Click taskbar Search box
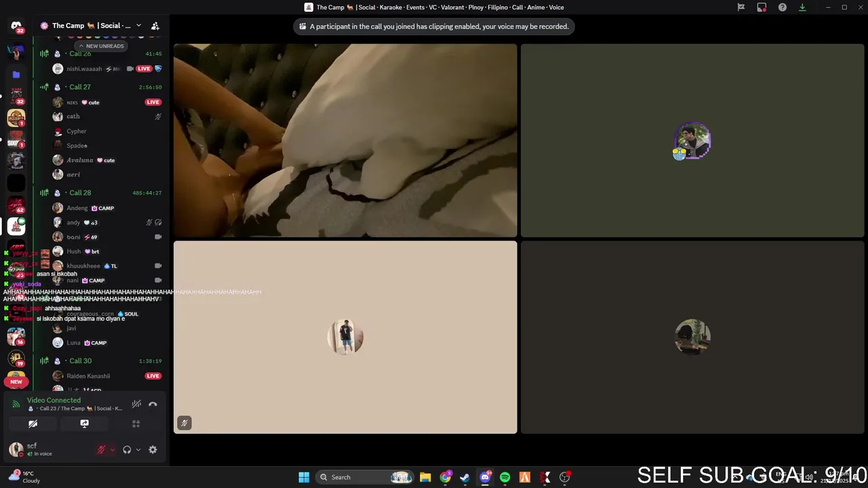 pos(366,477)
